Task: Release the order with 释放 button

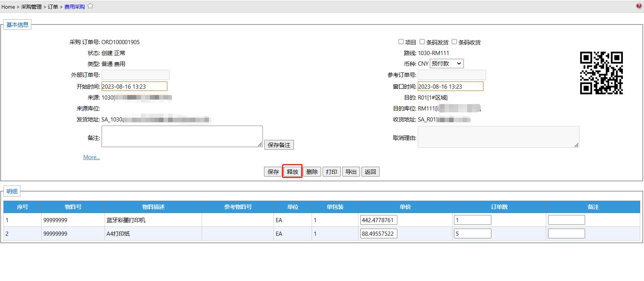Action: point(292,172)
